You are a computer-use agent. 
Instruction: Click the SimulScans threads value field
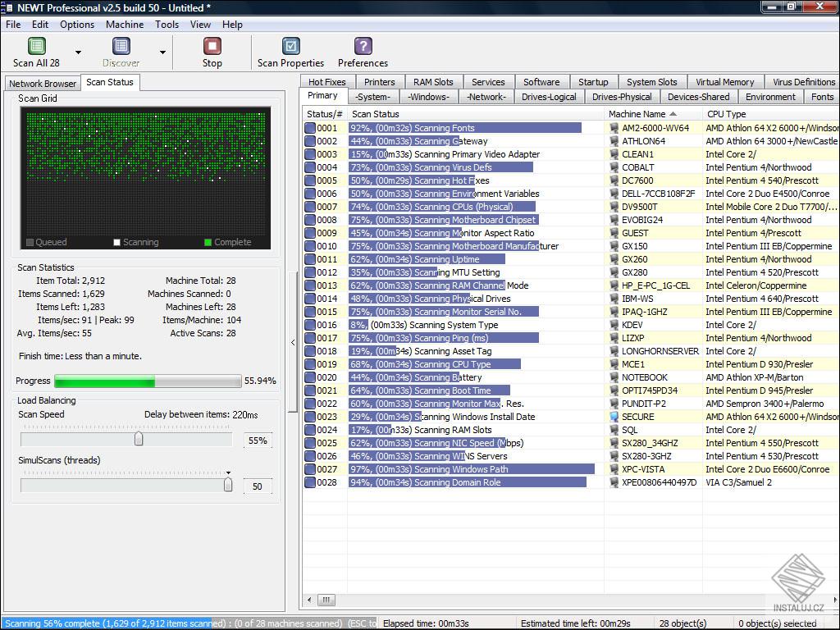coord(258,486)
